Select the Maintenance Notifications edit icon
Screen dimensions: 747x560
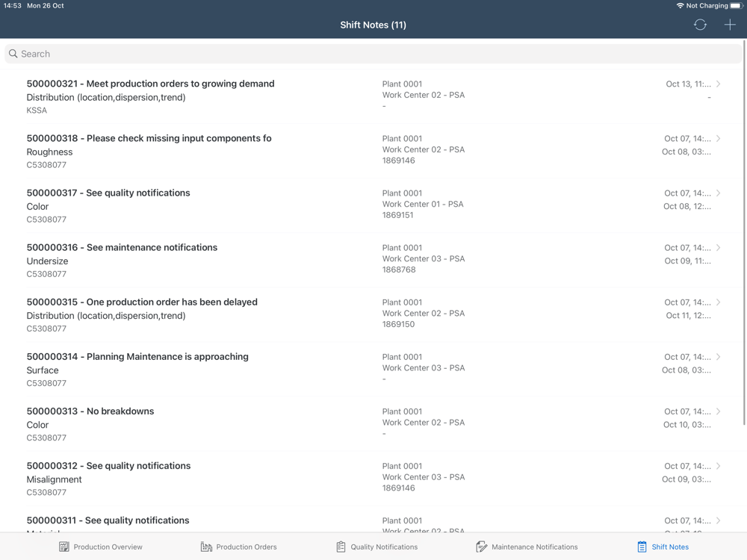tap(481, 547)
